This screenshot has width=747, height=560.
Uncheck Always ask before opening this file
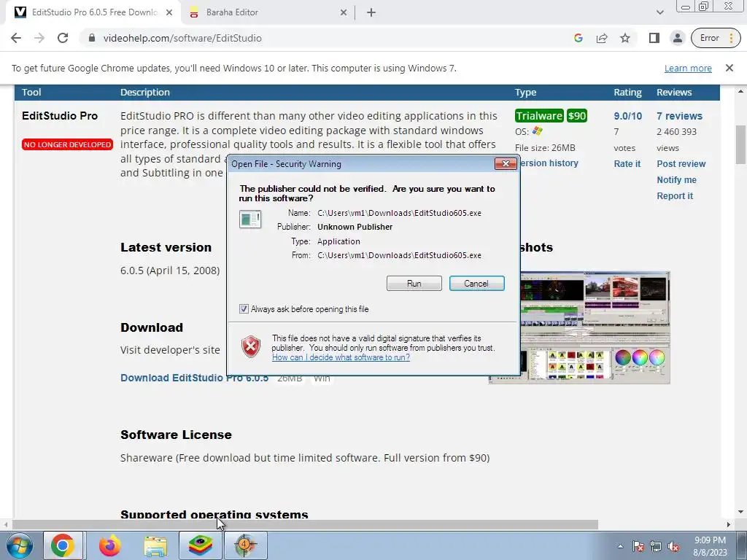tap(244, 309)
